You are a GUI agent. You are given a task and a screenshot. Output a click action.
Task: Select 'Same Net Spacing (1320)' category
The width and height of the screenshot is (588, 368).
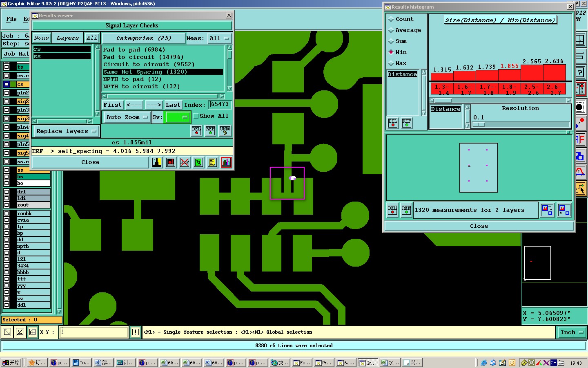coord(163,72)
